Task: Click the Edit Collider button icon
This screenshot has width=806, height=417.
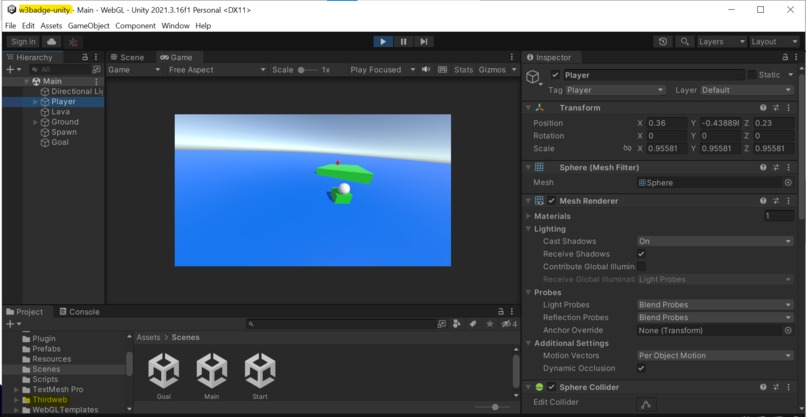Action: click(x=646, y=404)
